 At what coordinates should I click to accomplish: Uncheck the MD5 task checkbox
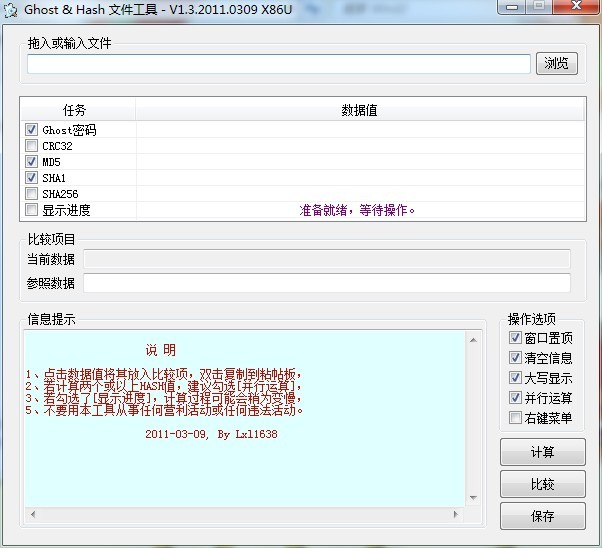(x=32, y=162)
